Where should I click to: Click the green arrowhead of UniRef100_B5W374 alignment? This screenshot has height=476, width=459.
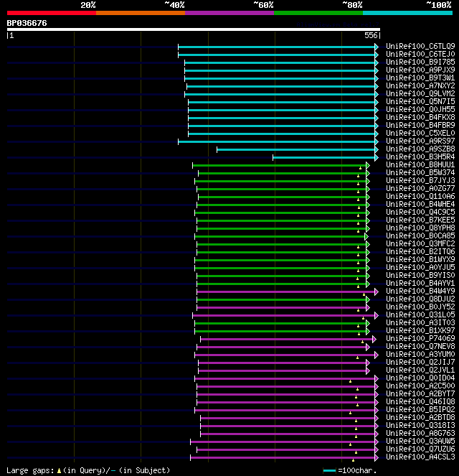coord(368,173)
